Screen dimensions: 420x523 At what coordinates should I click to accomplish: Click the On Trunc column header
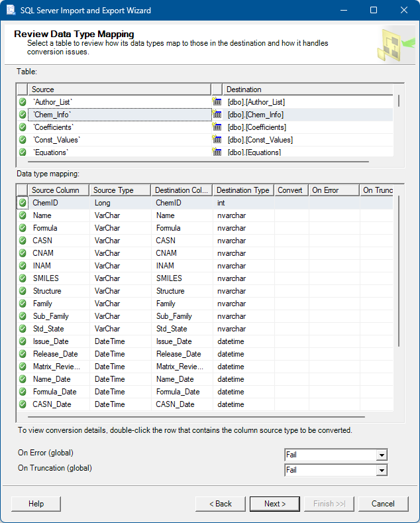pos(377,190)
